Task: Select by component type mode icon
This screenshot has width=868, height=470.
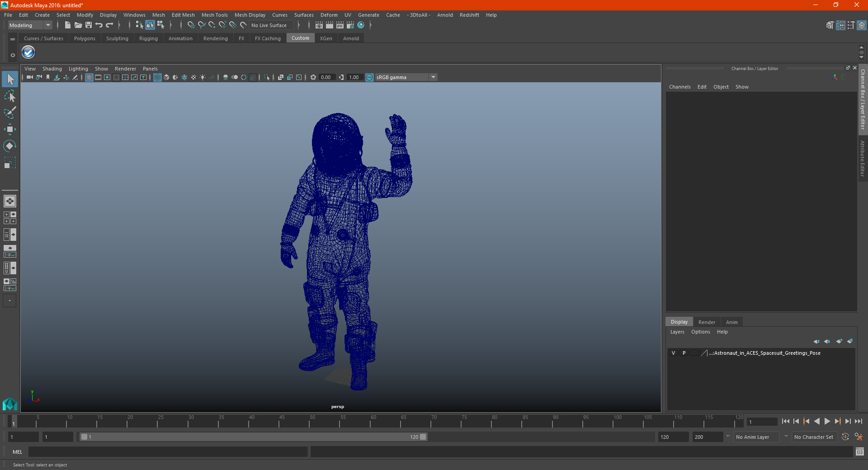Action: [160, 25]
